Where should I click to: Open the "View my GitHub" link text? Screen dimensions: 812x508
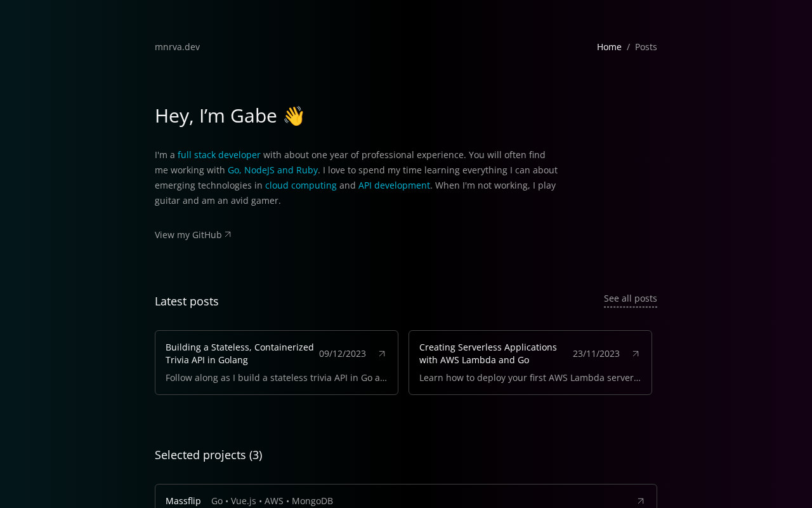point(188,235)
